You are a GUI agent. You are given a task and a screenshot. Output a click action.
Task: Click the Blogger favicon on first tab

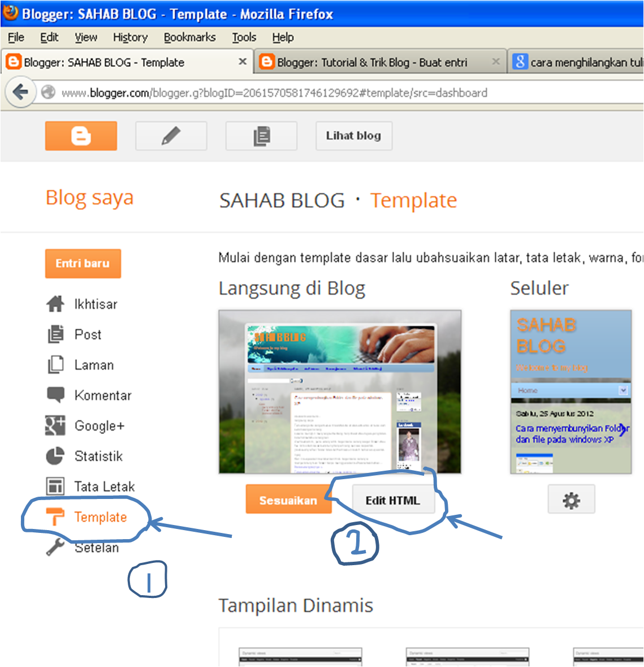[x=13, y=62]
